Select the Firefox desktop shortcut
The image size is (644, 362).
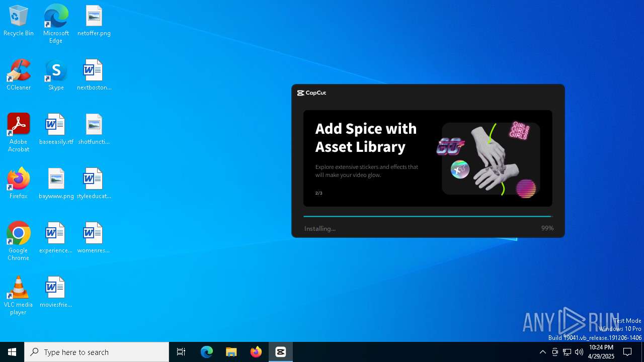click(x=19, y=184)
